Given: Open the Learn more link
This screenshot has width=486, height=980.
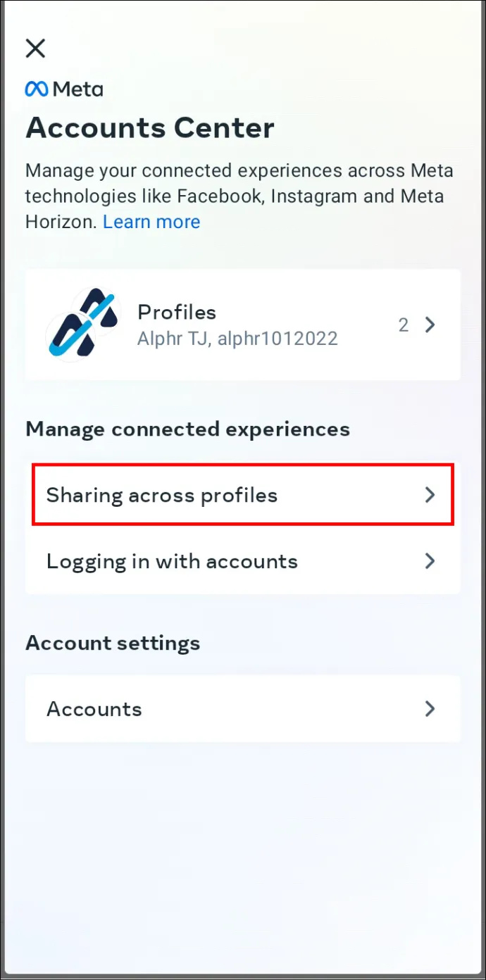Looking at the screenshot, I should 151,222.
